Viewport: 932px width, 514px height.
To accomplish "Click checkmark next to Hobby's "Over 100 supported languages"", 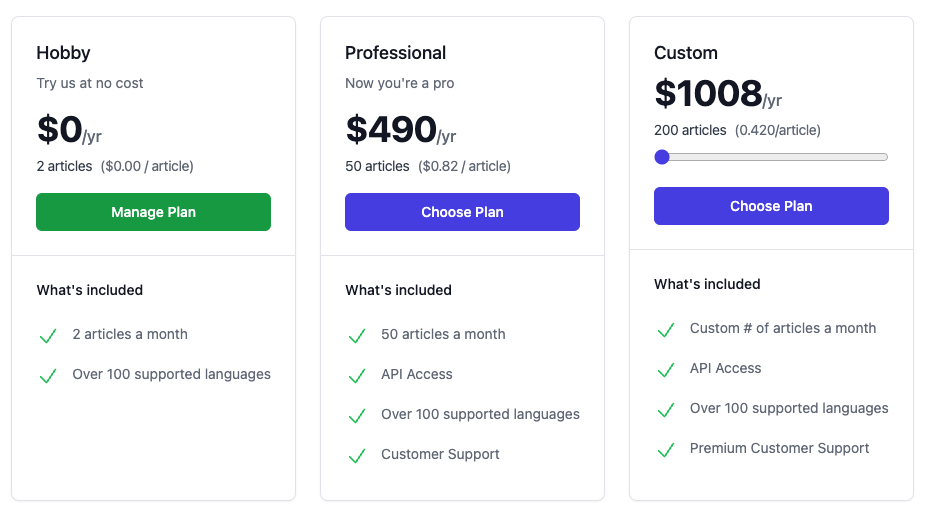I will point(47,376).
